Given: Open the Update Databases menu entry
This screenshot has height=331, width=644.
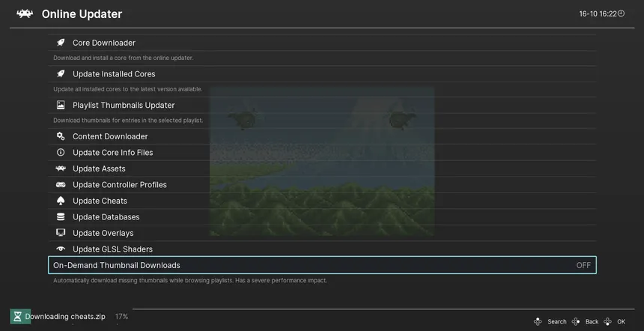Looking at the screenshot, I should 106,217.
